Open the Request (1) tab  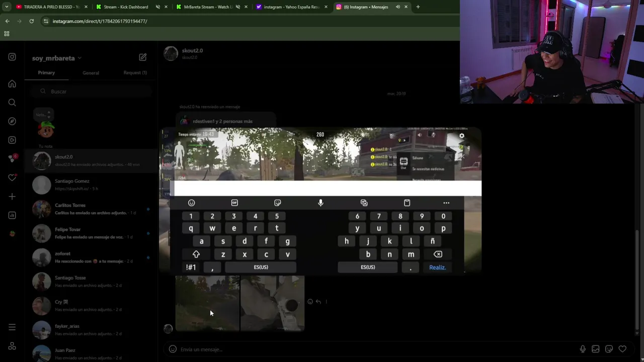(135, 73)
